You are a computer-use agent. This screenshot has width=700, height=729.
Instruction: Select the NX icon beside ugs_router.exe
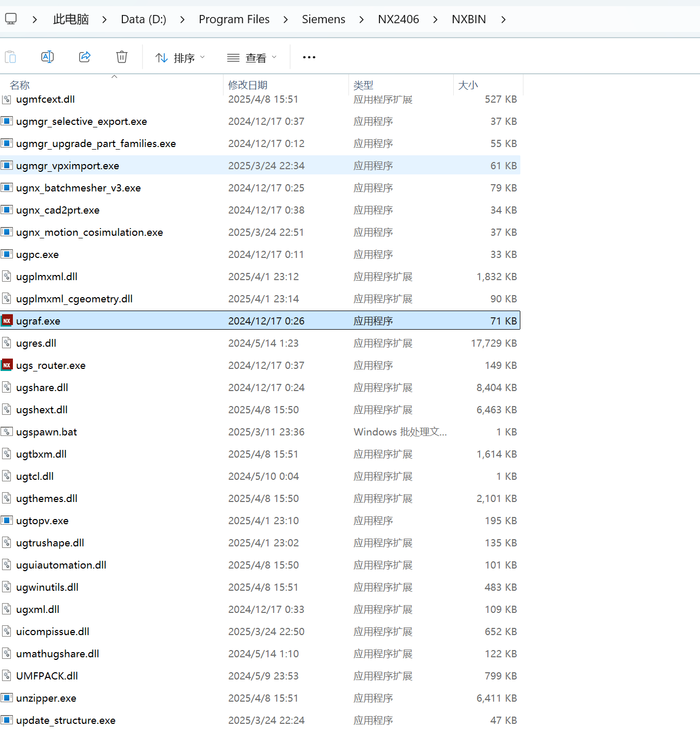(7, 365)
